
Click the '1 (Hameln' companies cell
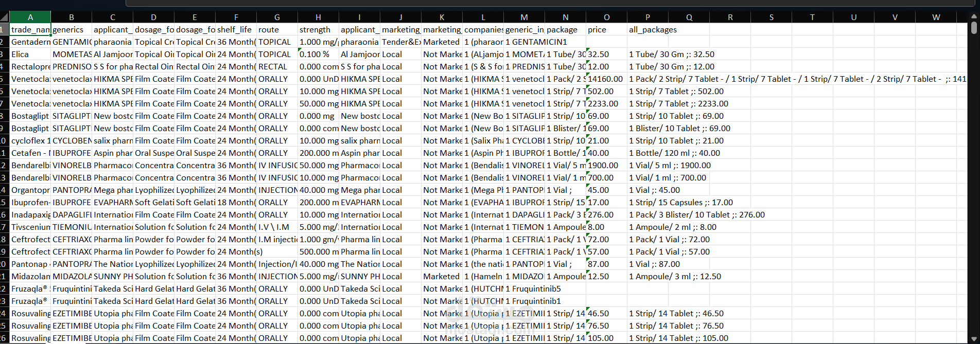(x=483, y=276)
